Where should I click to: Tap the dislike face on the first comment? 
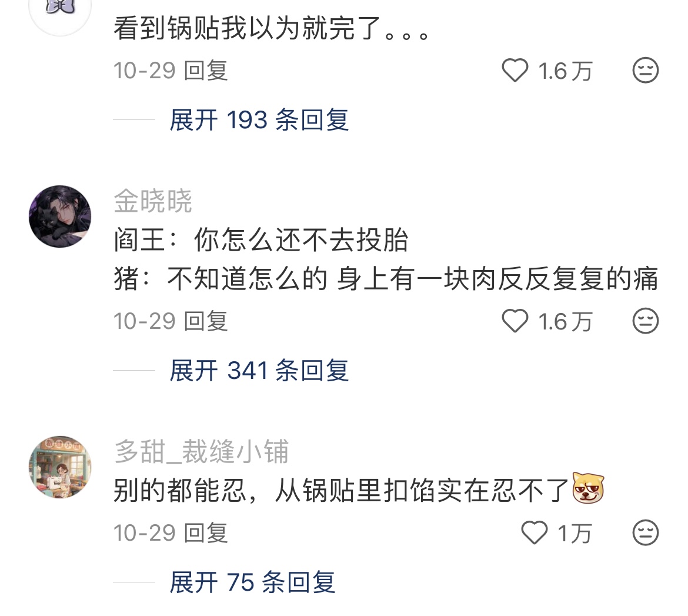point(646,70)
